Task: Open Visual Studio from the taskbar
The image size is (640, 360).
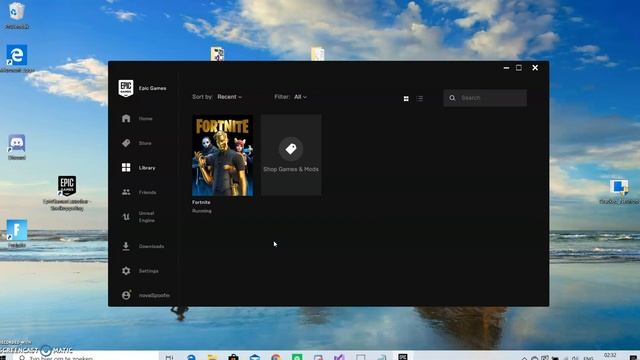Action: tap(339, 357)
